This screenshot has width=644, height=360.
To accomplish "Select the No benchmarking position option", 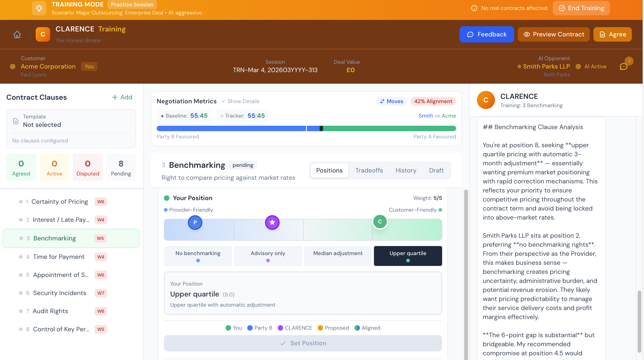I will (x=198, y=256).
